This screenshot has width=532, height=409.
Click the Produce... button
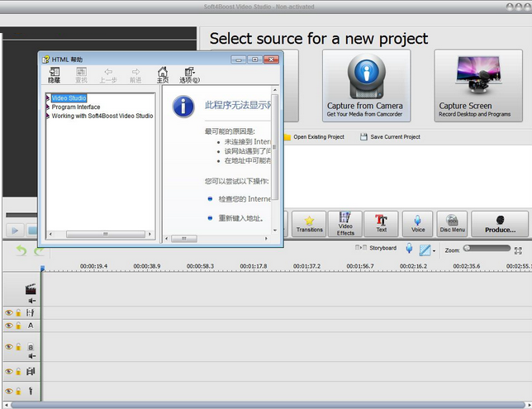coord(500,224)
